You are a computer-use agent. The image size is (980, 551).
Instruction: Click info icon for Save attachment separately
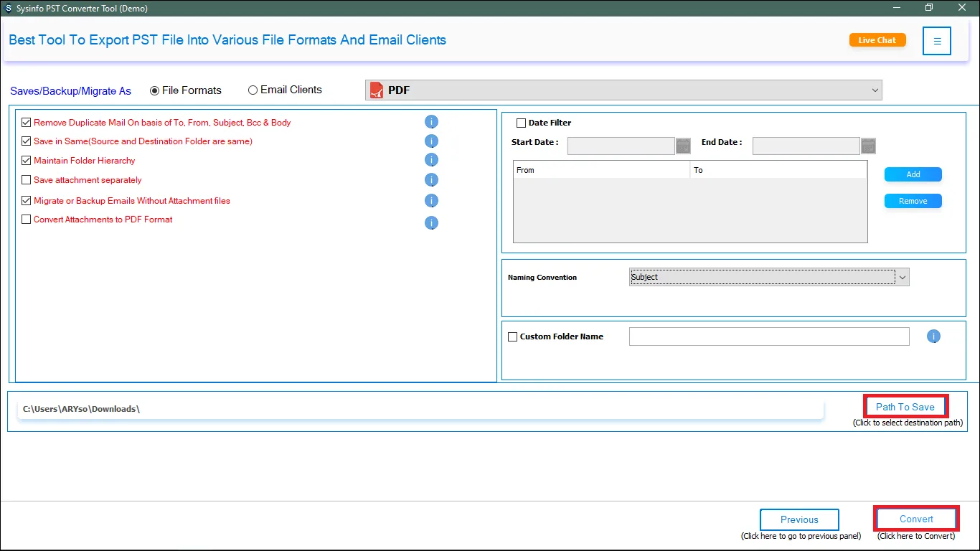431,180
